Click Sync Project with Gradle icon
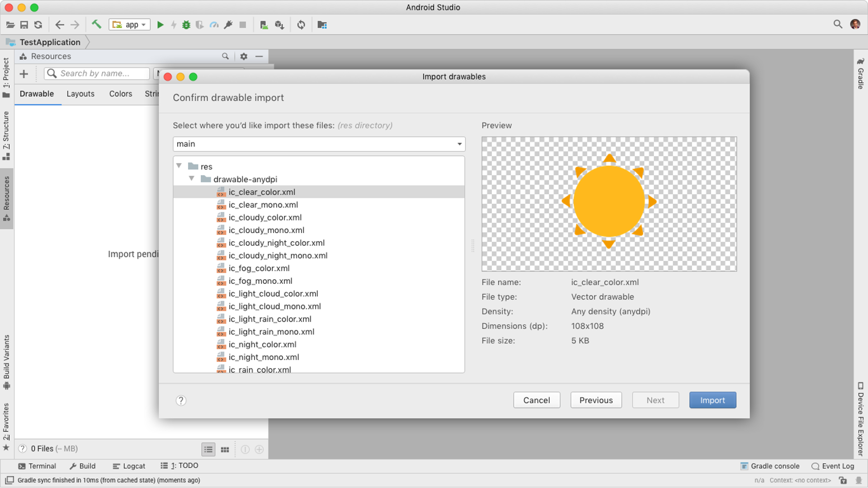 pos(301,25)
